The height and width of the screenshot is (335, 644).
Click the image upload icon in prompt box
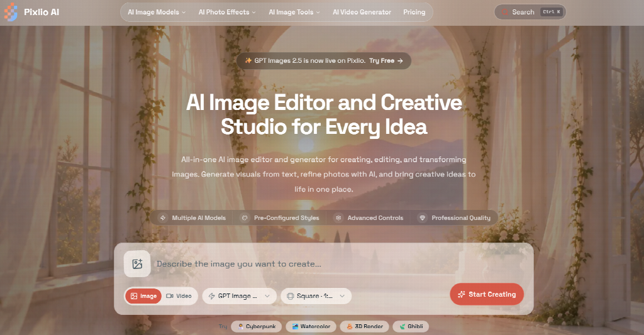(x=137, y=264)
